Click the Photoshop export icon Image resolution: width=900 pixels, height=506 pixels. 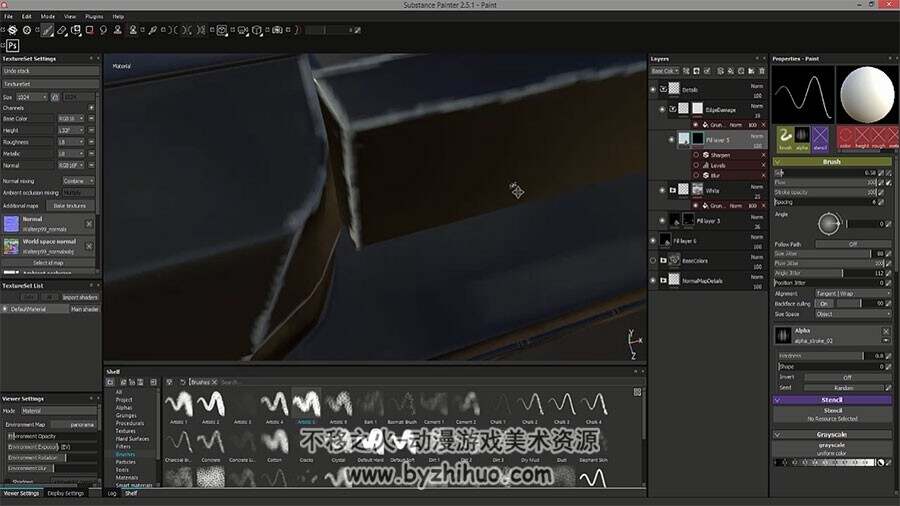[x=12, y=45]
